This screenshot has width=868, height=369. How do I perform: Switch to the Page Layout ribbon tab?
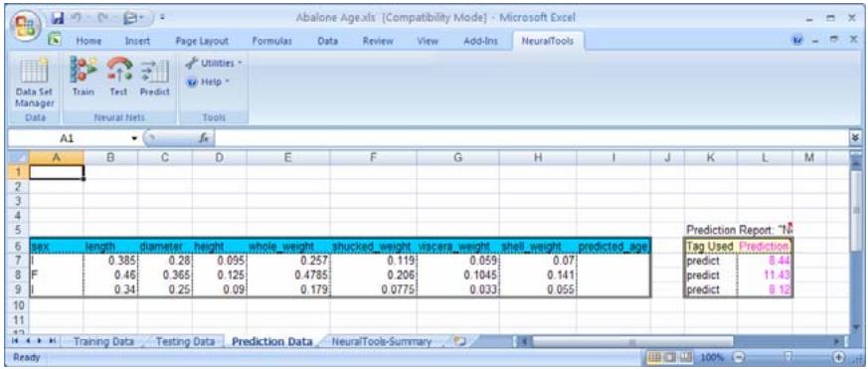(x=202, y=41)
